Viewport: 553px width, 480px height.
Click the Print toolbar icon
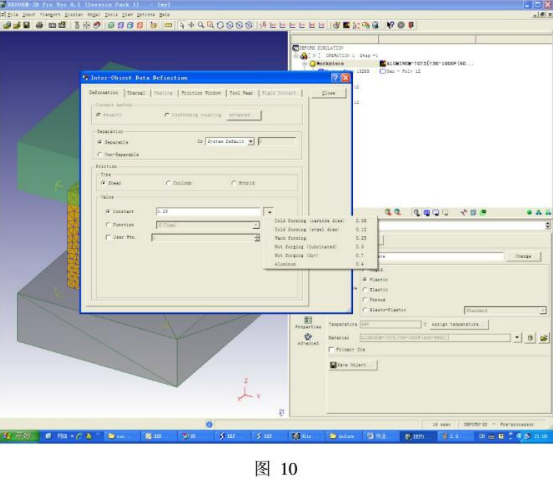click(x=40, y=25)
